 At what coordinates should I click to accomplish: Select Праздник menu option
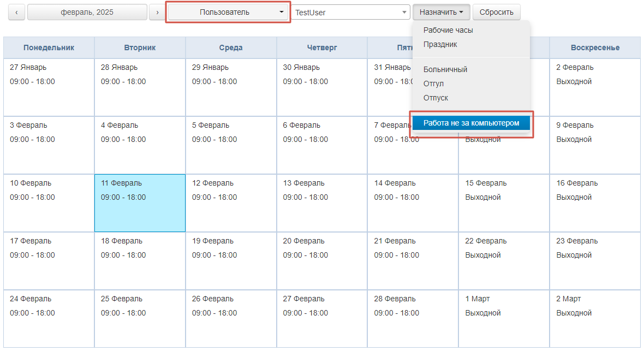pos(440,44)
